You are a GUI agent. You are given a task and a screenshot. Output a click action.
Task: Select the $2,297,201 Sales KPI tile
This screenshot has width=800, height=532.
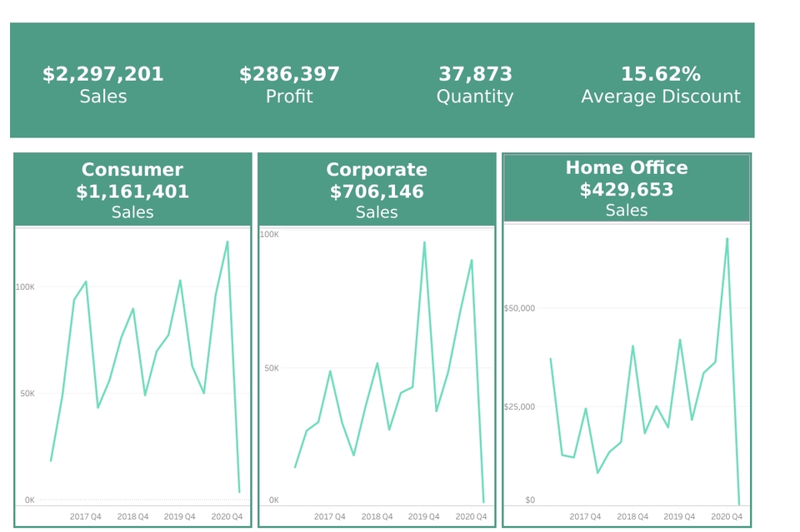pos(103,83)
